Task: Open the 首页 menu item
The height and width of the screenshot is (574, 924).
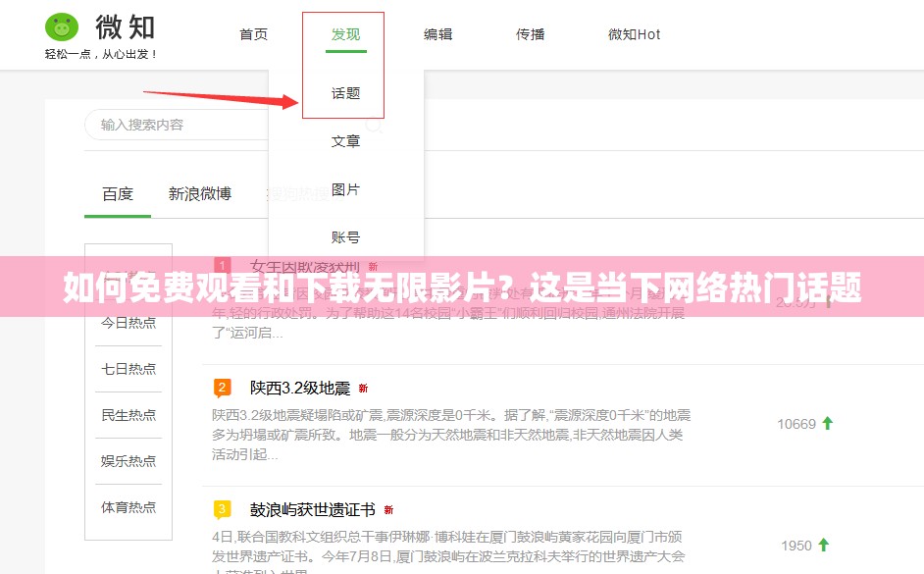Action: click(252, 33)
